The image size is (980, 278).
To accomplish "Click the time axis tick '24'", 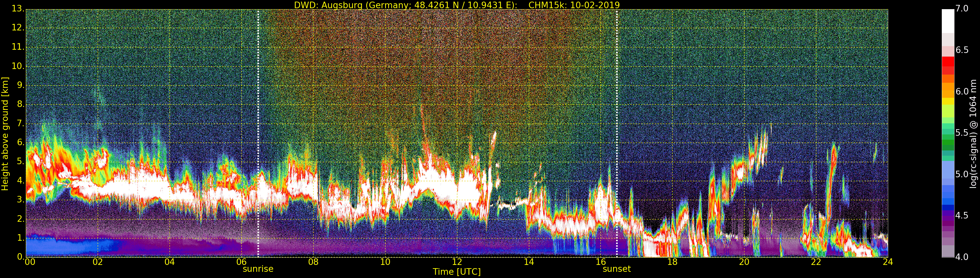I will pyautogui.click(x=888, y=262).
